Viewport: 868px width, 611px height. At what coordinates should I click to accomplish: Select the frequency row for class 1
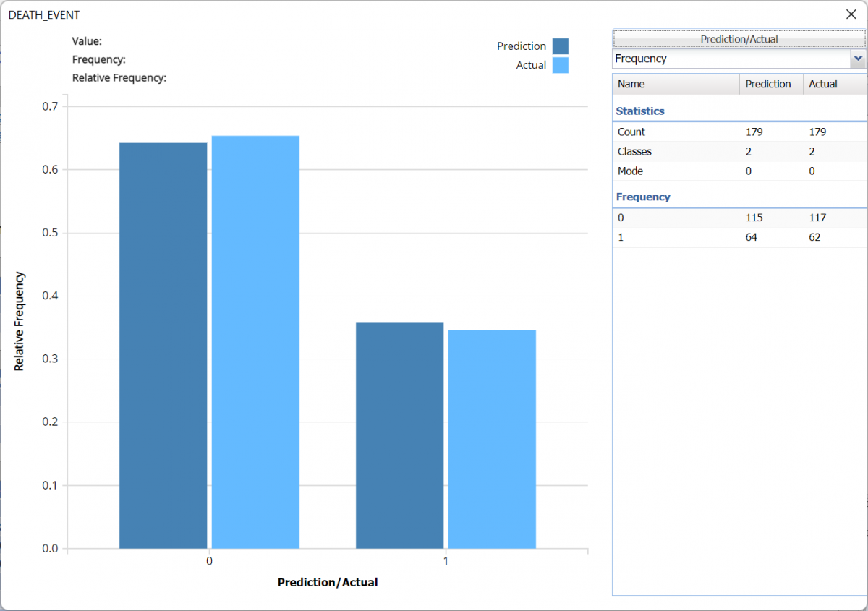pyautogui.click(x=739, y=237)
